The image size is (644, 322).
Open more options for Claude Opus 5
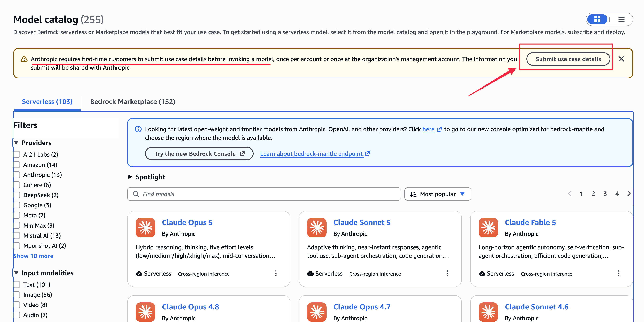click(x=276, y=274)
